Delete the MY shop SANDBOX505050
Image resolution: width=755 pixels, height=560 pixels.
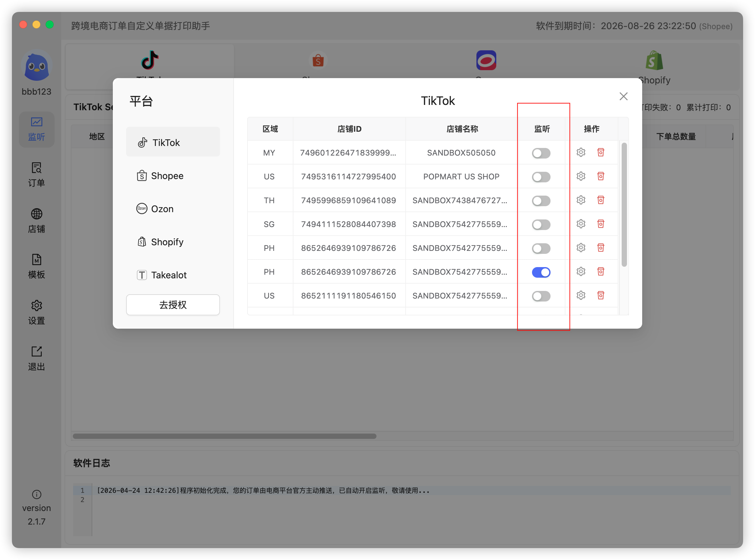point(600,153)
